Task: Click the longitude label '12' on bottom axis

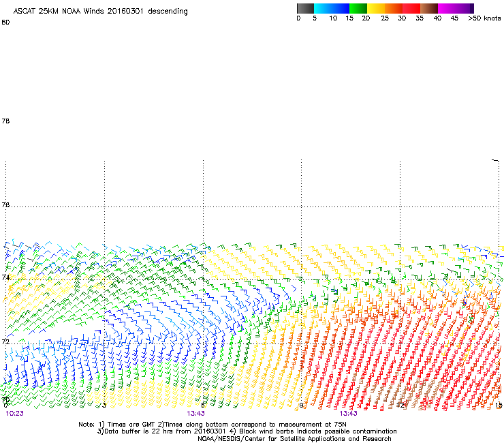Action: (x=400, y=406)
